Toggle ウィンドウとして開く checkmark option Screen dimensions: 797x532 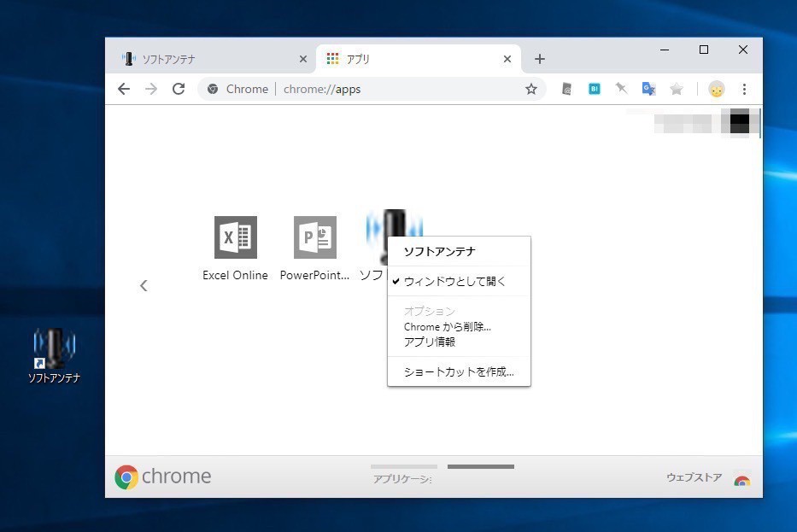click(x=459, y=282)
